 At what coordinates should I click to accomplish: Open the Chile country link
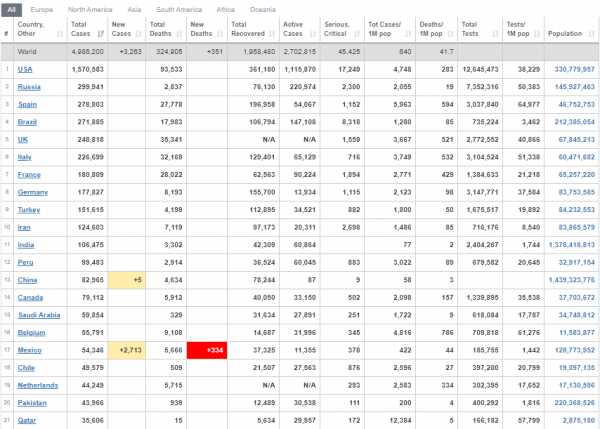(26, 368)
